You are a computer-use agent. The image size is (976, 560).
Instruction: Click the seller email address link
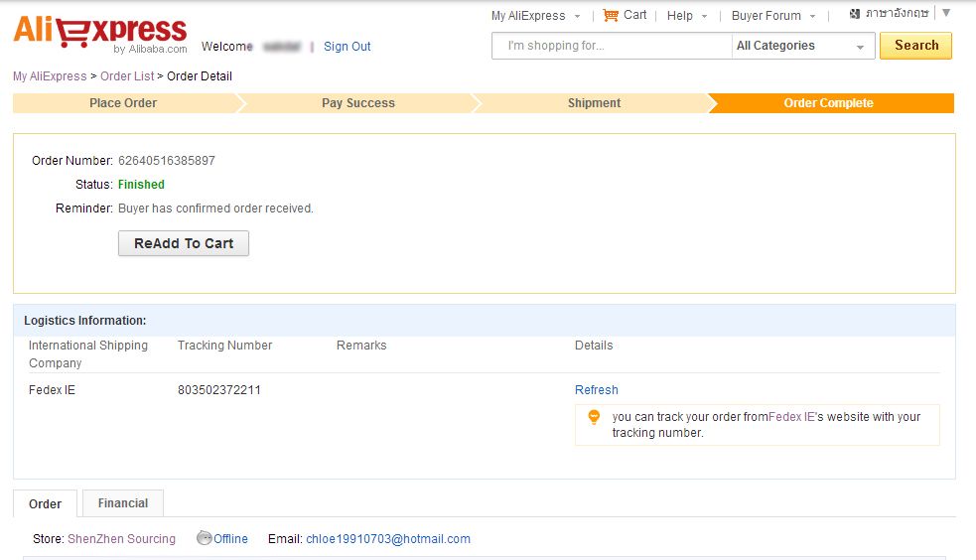tap(388, 539)
